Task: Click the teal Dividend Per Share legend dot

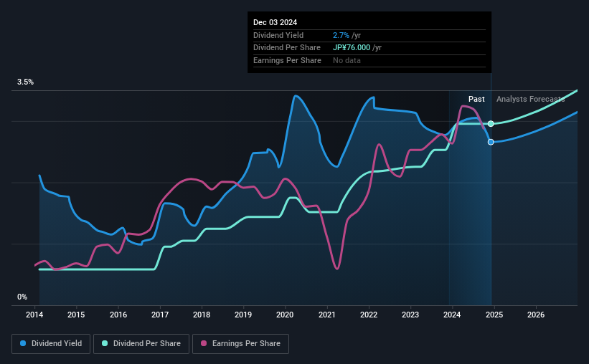Action: coord(105,343)
